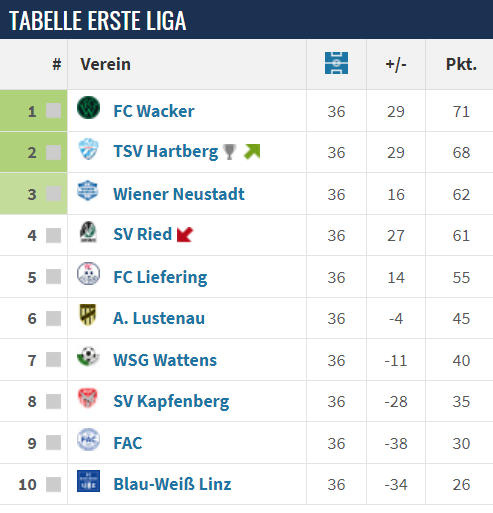Click the green promotion arrow next to Hartberg

252,152
